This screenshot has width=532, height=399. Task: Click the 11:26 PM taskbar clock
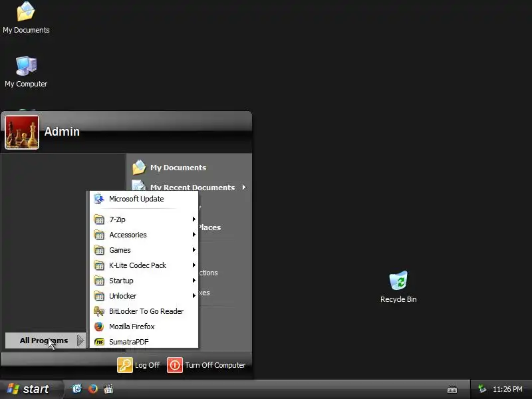click(507, 389)
